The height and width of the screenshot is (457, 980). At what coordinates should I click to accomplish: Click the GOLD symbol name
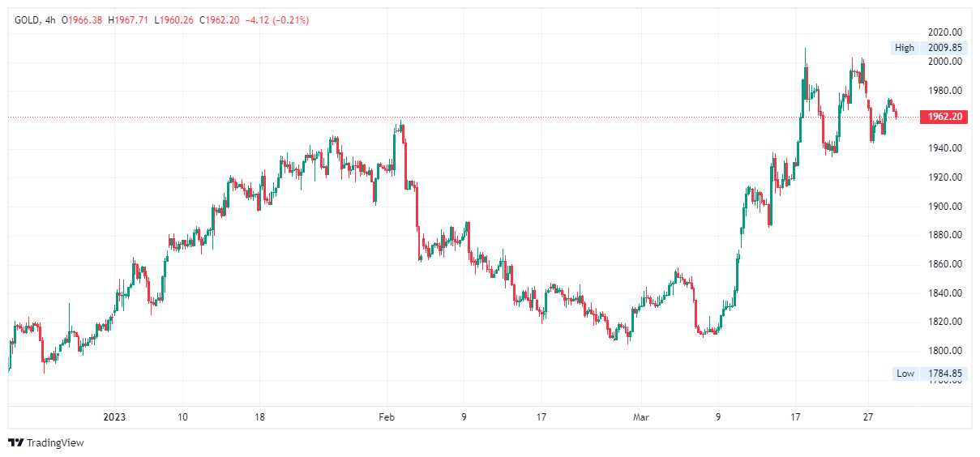(x=28, y=20)
